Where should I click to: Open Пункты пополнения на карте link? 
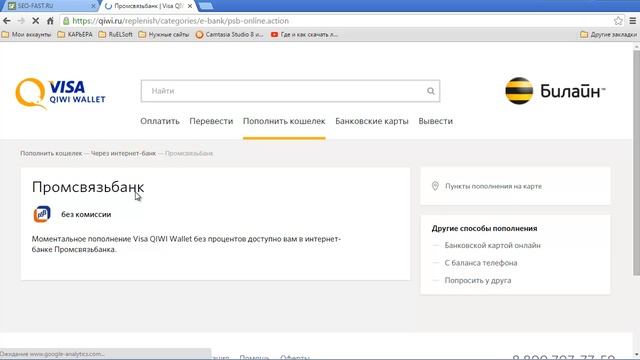click(493, 186)
